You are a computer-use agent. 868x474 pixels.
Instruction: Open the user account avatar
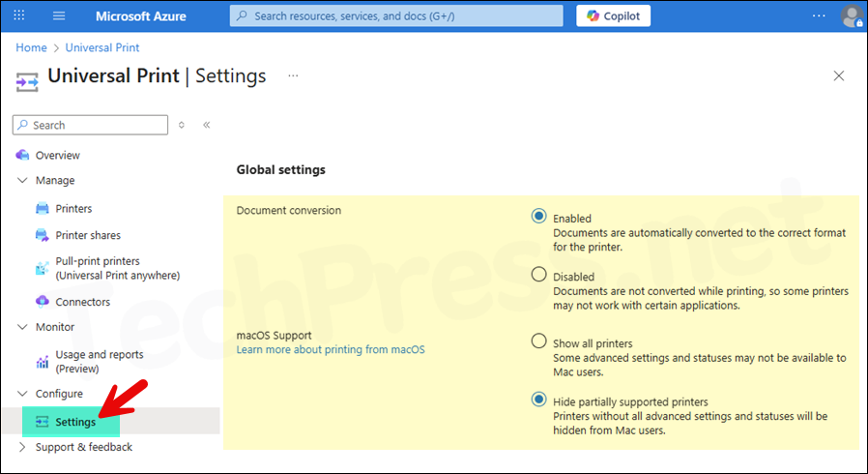(x=852, y=15)
